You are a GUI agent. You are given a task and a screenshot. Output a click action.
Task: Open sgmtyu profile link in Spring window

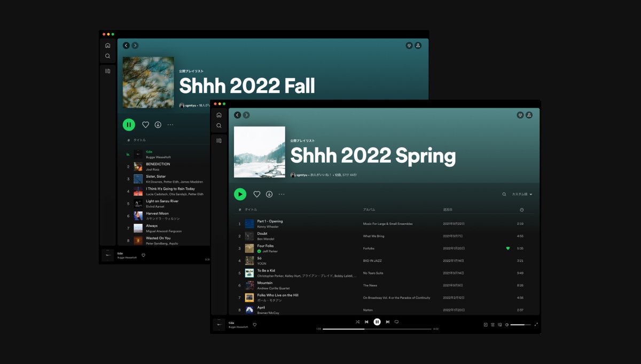302,175
